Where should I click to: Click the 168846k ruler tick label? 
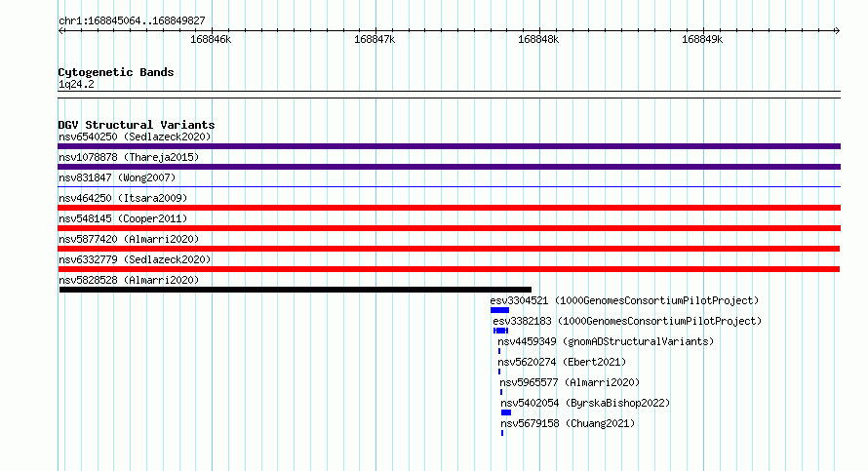[211, 39]
